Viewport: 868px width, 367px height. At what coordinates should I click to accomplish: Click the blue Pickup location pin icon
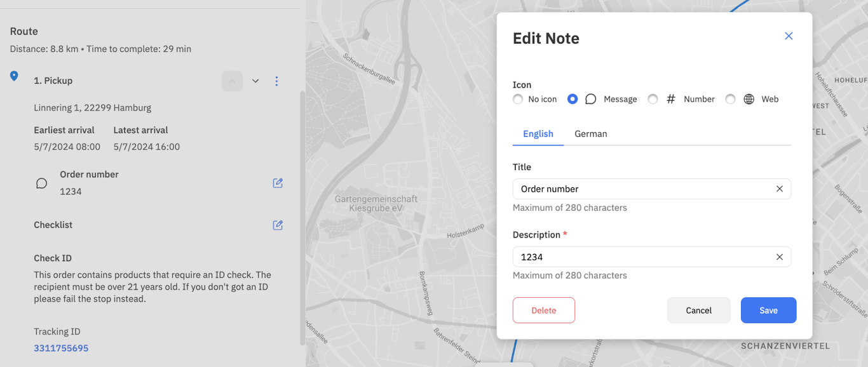pos(14,76)
